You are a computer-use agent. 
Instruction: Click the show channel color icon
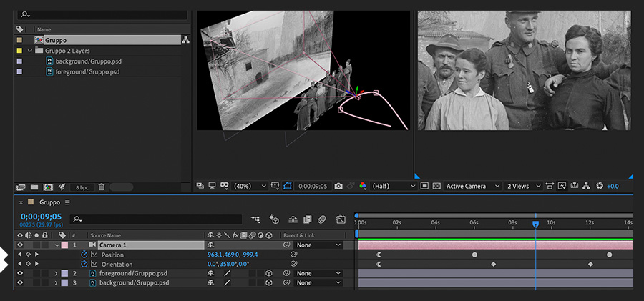(x=363, y=186)
